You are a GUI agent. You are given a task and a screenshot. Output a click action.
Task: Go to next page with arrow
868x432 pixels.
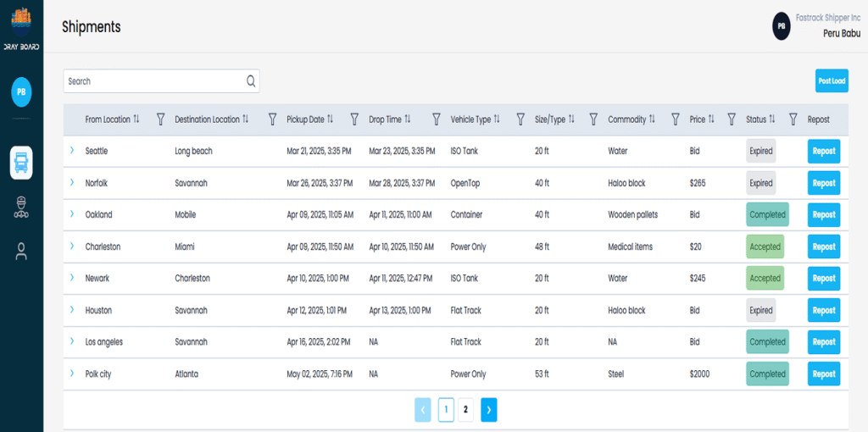[489, 410]
